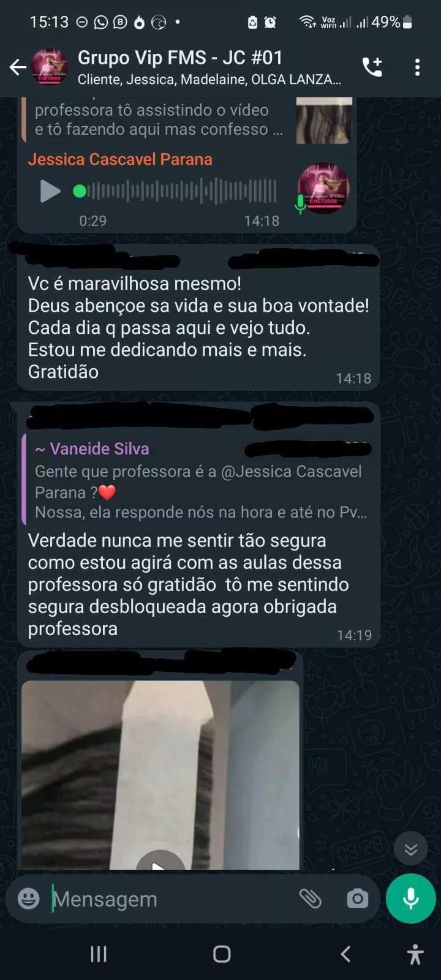Play the video at the bottom
Viewport: 441px width, 980px height.
coord(160,861)
